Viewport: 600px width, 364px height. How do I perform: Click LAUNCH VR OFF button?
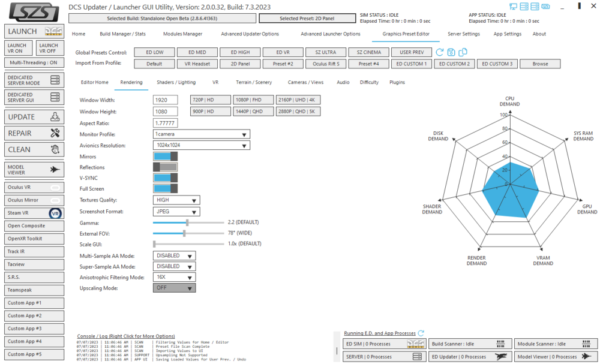(x=50, y=48)
